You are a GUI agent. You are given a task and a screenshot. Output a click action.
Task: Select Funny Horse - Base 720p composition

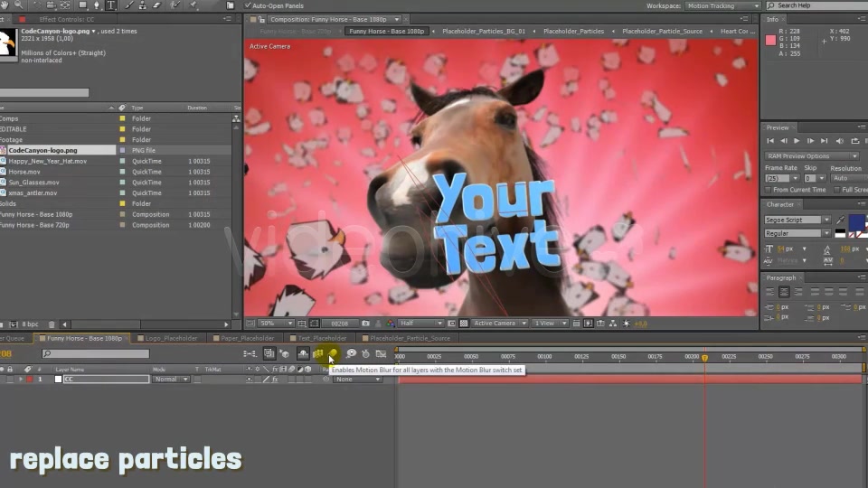coord(36,225)
